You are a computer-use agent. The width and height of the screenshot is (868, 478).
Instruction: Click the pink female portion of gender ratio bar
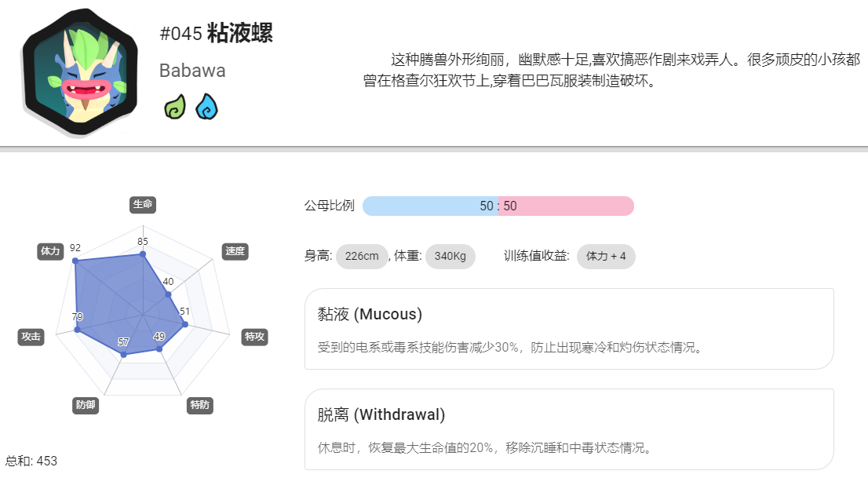(x=566, y=206)
